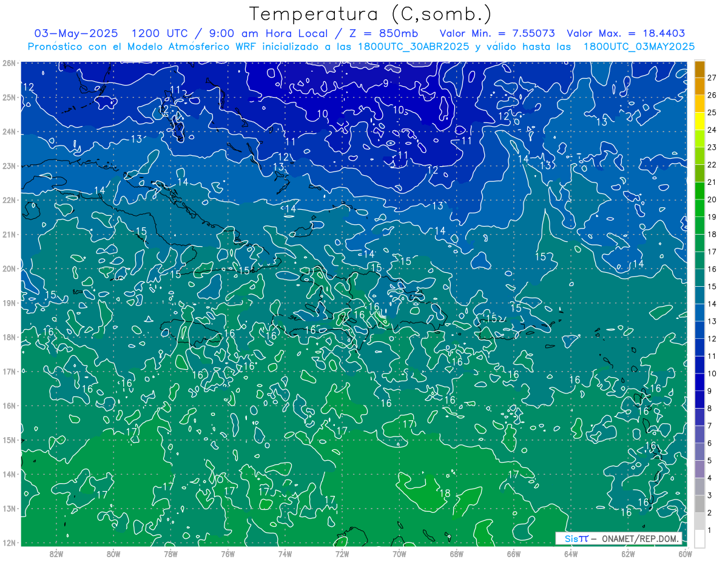The height and width of the screenshot is (562, 728).
Task: Click the color legend number "19"
Action: pos(712,217)
